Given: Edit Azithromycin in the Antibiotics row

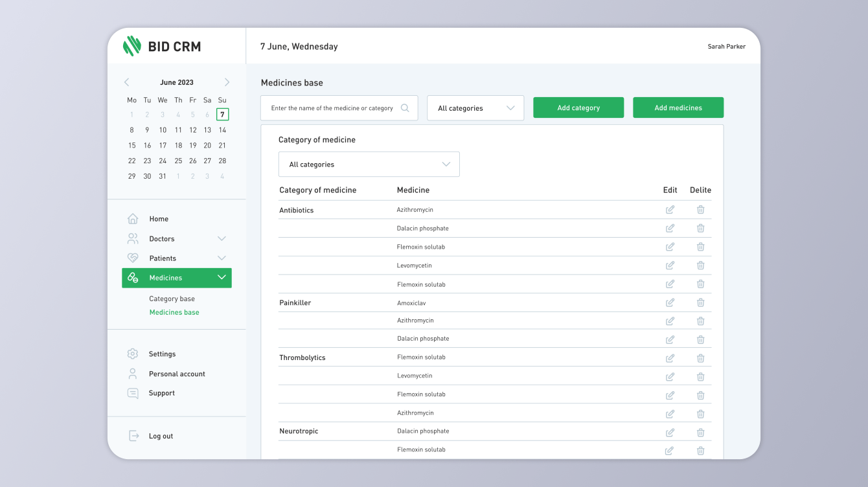Looking at the screenshot, I should click(x=670, y=210).
